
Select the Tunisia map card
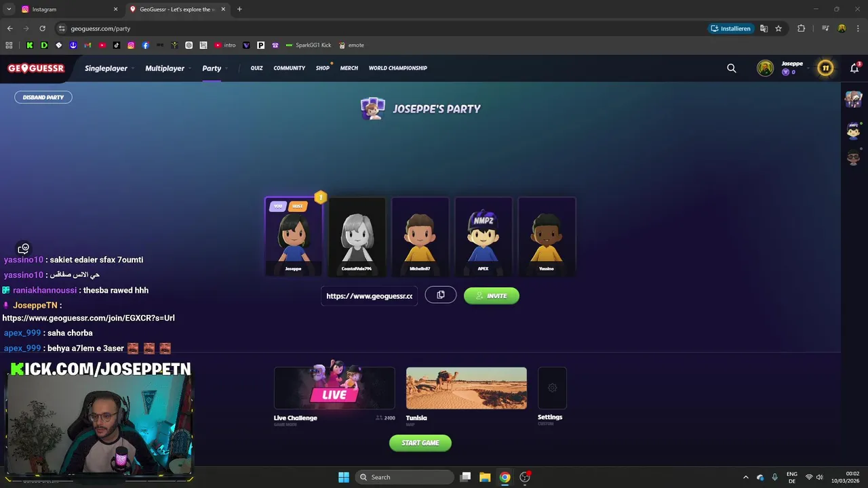467,388
